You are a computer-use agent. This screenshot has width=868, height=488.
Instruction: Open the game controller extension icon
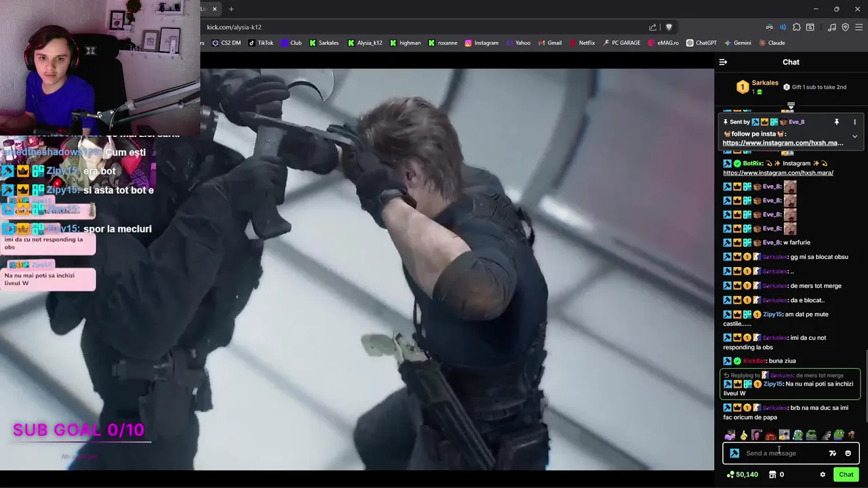coord(769,27)
